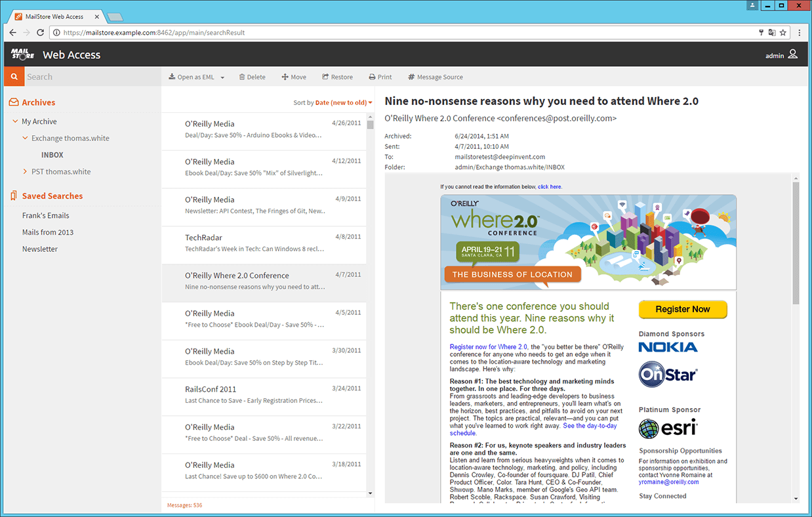Screen dimensions: 812x517
Task: Click the Saved Searches icon
Action: point(12,196)
